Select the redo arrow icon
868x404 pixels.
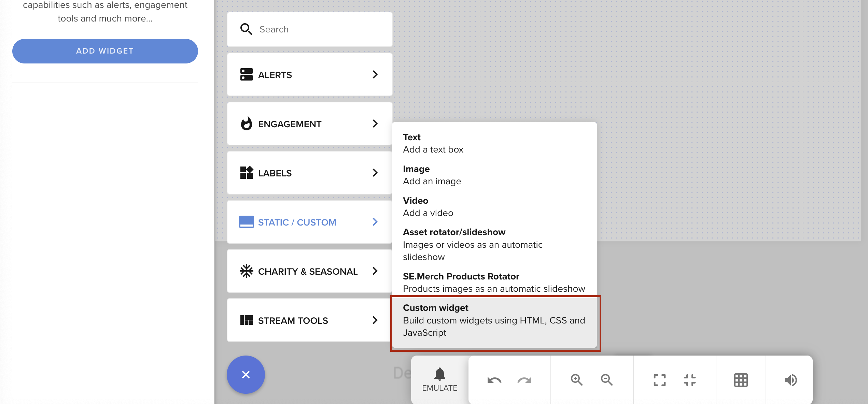click(x=523, y=380)
